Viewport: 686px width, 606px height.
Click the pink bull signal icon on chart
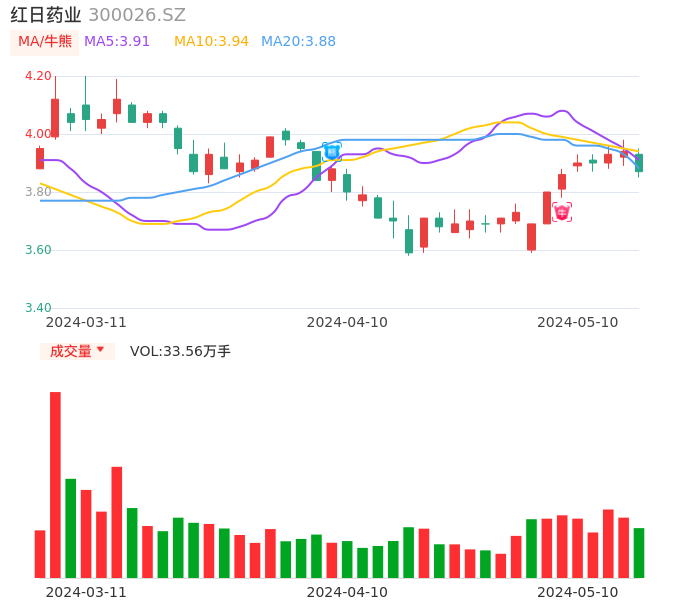point(562,212)
